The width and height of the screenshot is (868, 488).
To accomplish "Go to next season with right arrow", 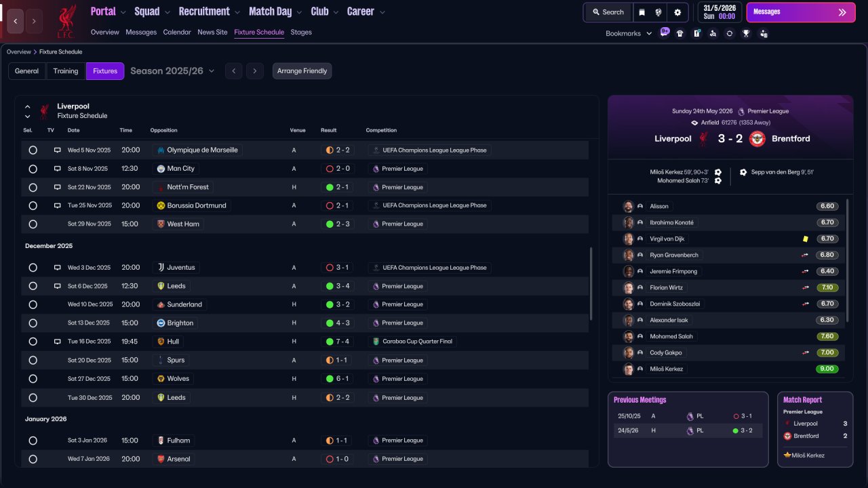I will click(x=255, y=71).
